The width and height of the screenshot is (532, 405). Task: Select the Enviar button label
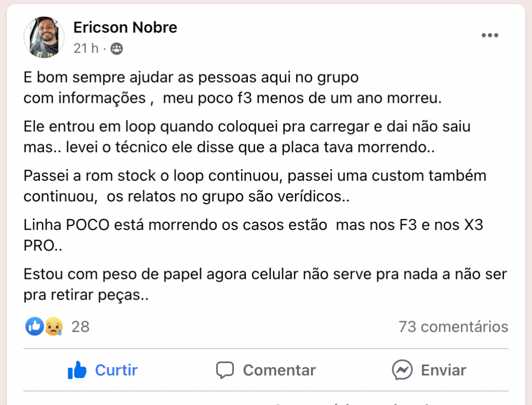[444, 370]
